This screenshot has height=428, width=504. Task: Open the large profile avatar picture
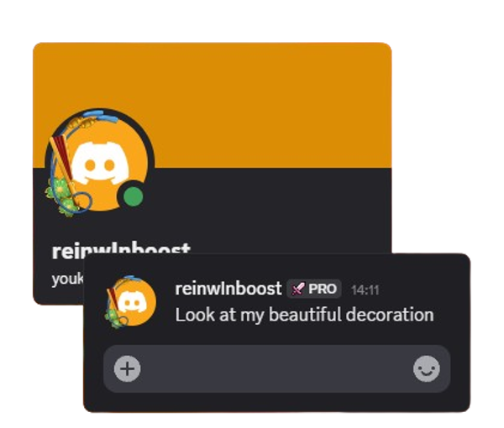pos(100,162)
